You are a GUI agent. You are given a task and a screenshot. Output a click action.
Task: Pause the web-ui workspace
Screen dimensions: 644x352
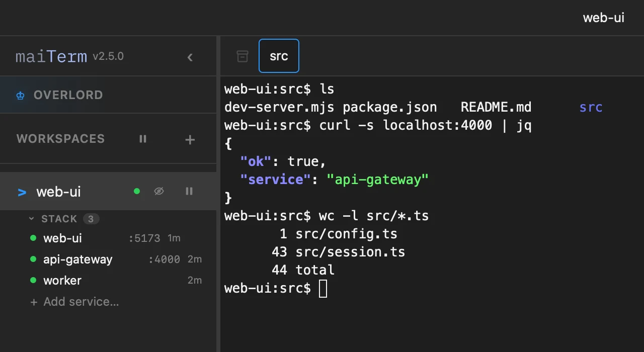(x=189, y=191)
